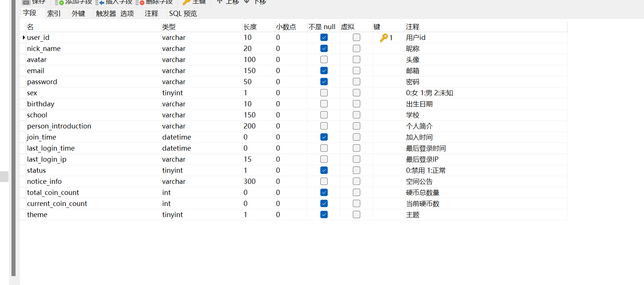The height and width of the screenshot is (285, 644).
Task: Select the varchar type cell for birthday
Action: point(174,104)
